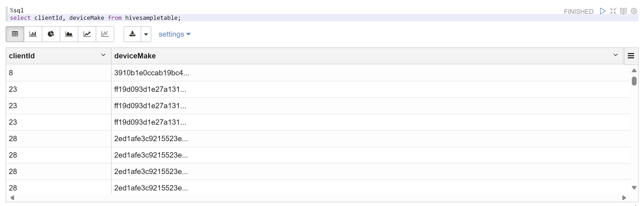Expand the settings dropdown

click(174, 34)
